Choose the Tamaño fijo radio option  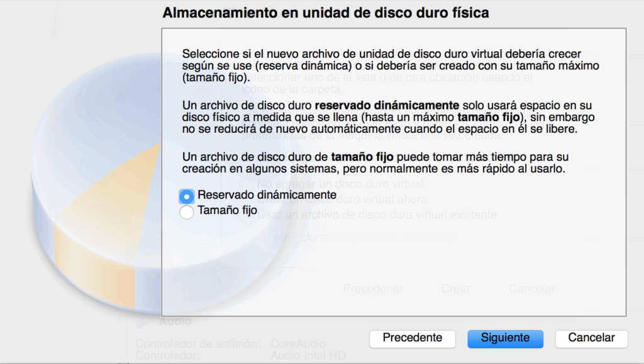tap(186, 212)
